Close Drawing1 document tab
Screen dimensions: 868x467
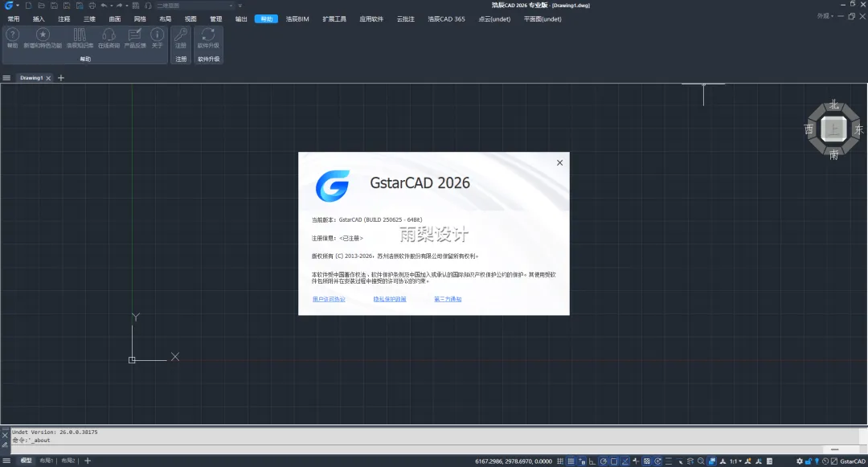48,78
